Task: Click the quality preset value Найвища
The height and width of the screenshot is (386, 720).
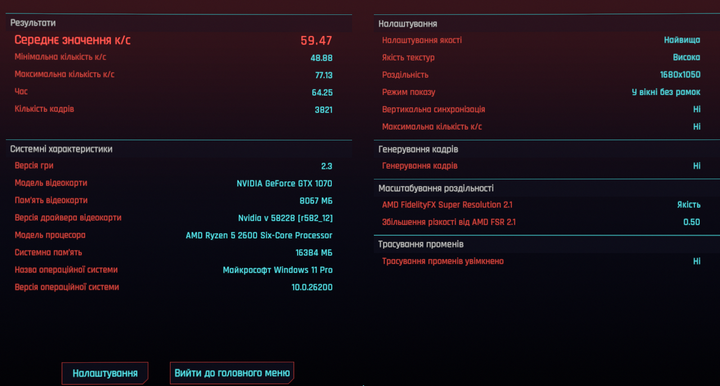Action: (x=682, y=40)
